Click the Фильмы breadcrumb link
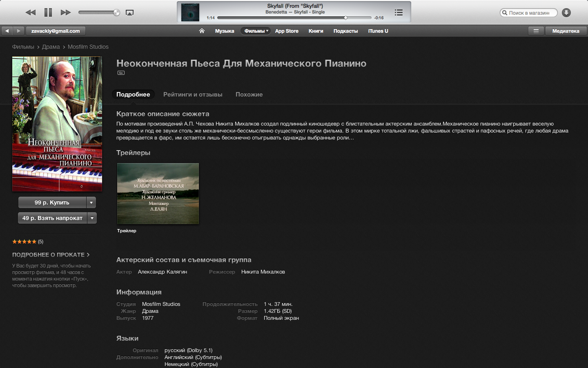This screenshot has height=368, width=588. click(23, 47)
